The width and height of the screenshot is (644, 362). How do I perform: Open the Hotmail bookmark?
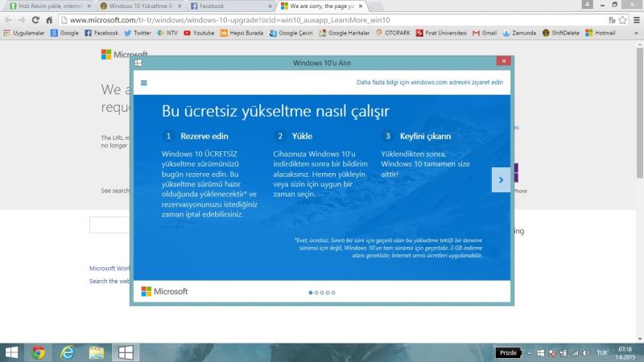(600, 33)
